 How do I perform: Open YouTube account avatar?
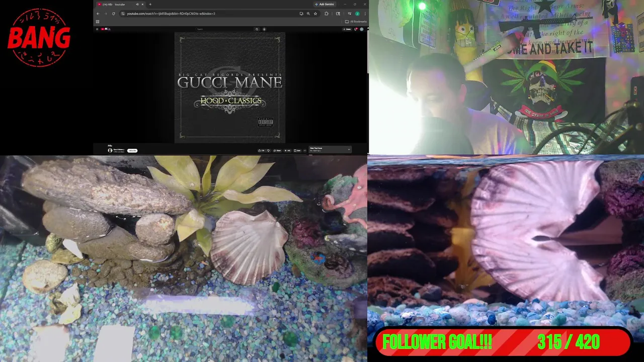coord(362,29)
